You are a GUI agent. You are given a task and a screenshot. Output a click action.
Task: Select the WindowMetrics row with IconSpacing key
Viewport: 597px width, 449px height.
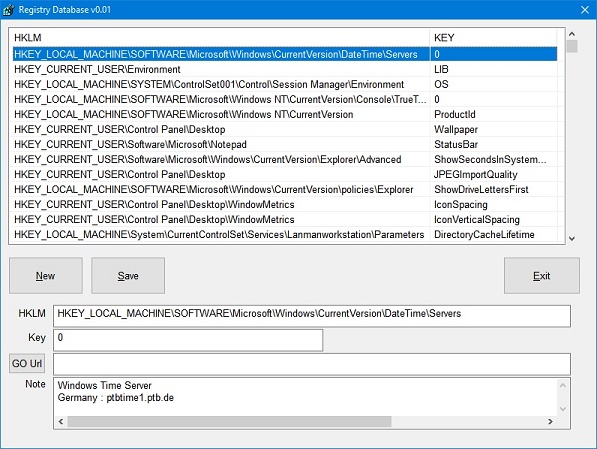pos(285,205)
